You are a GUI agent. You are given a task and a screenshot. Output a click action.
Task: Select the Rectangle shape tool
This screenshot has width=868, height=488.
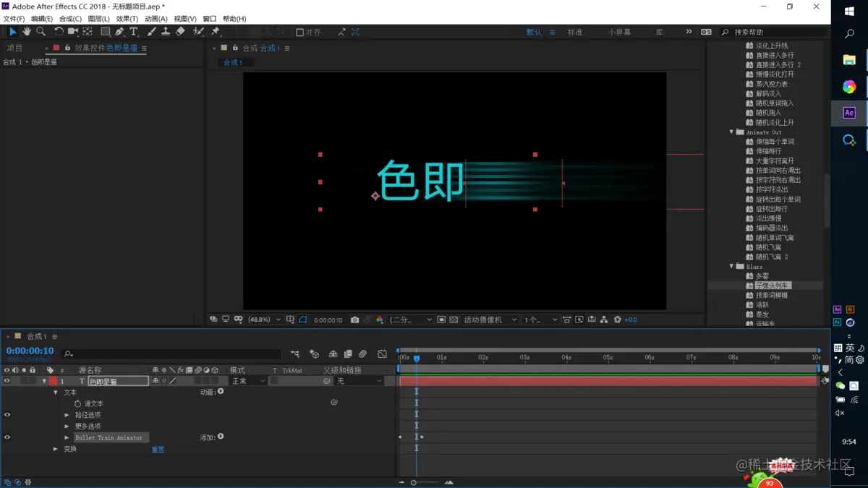pos(106,32)
